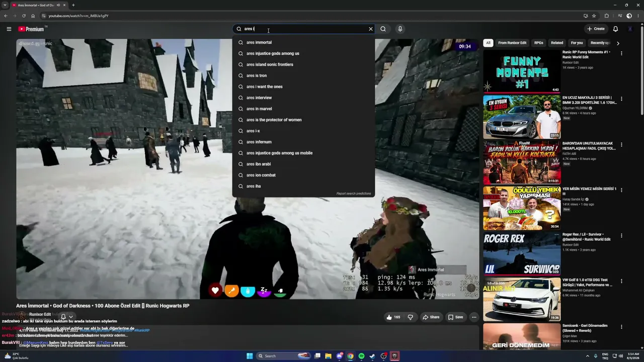Select the 'For you' filter chip
644x362 pixels.
(577, 43)
